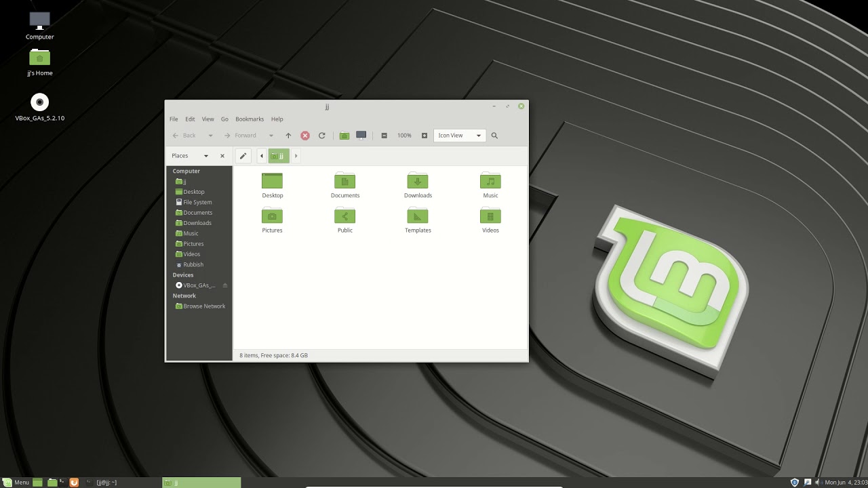The height and width of the screenshot is (488, 868).
Task: Select the jj file manager taskbar item
Action: coord(201,483)
